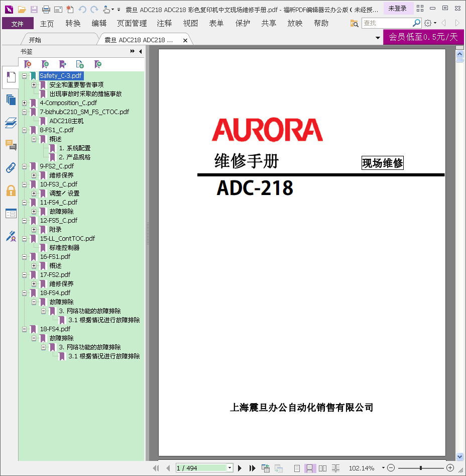Open the search settings gear icon
Screen dimensions: 466x476
(428, 23)
